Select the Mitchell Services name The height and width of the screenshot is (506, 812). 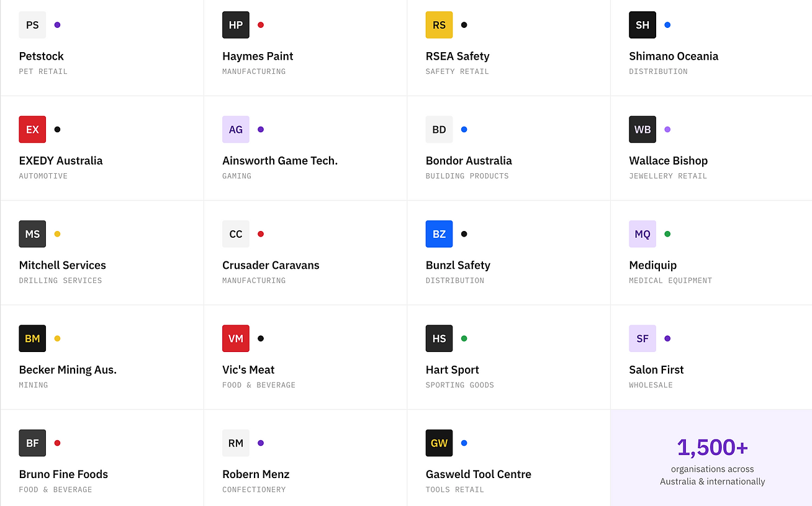point(63,265)
